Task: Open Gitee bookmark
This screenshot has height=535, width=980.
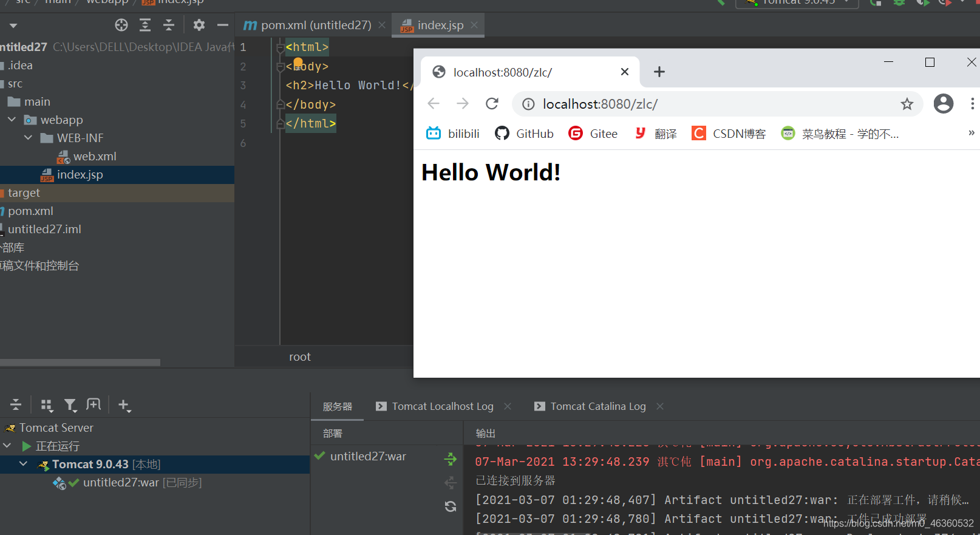Action: tap(593, 134)
